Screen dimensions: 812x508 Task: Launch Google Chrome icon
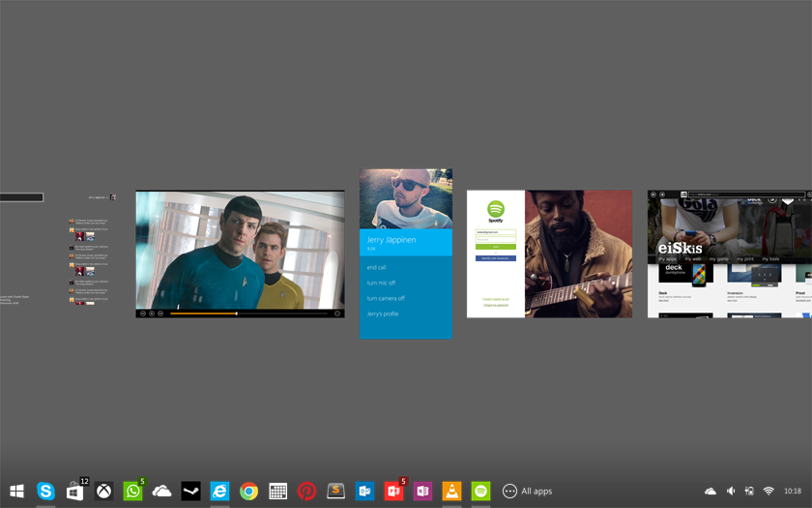coord(249,491)
